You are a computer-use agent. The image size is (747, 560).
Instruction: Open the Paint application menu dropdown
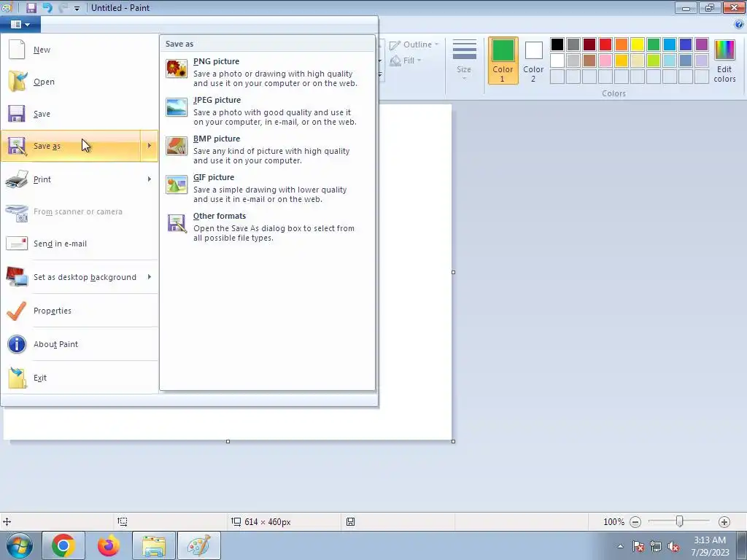point(20,24)
